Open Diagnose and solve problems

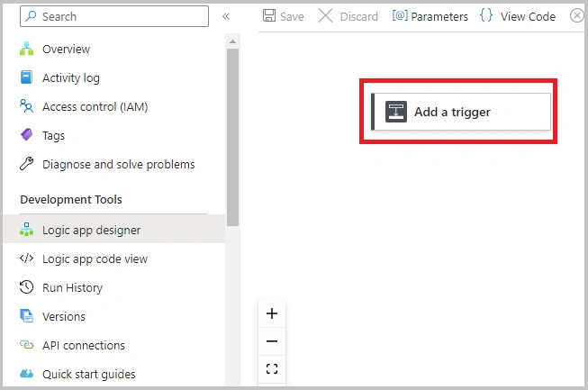119,165
